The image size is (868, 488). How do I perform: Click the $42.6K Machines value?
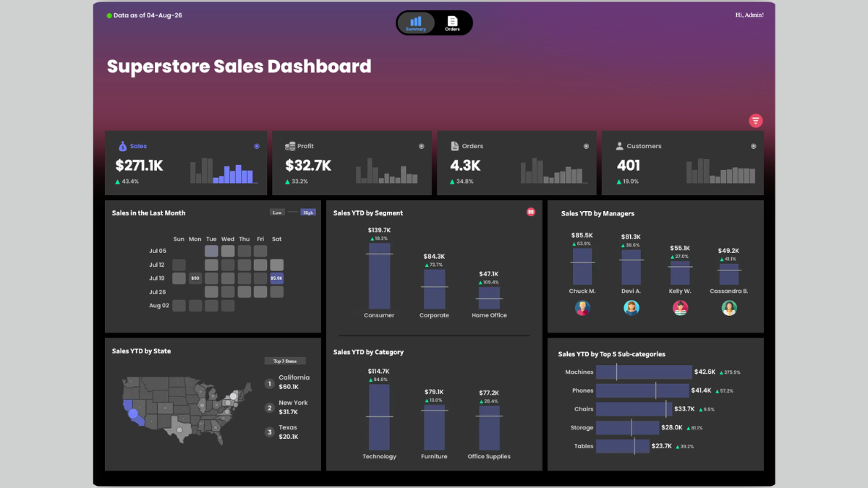click(x=705, y=372)
